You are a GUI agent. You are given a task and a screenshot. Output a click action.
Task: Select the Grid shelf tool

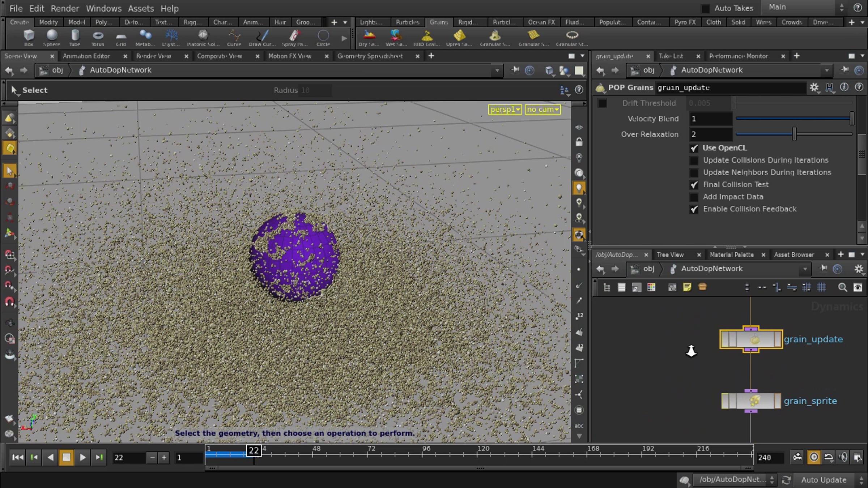pos(121,38)
